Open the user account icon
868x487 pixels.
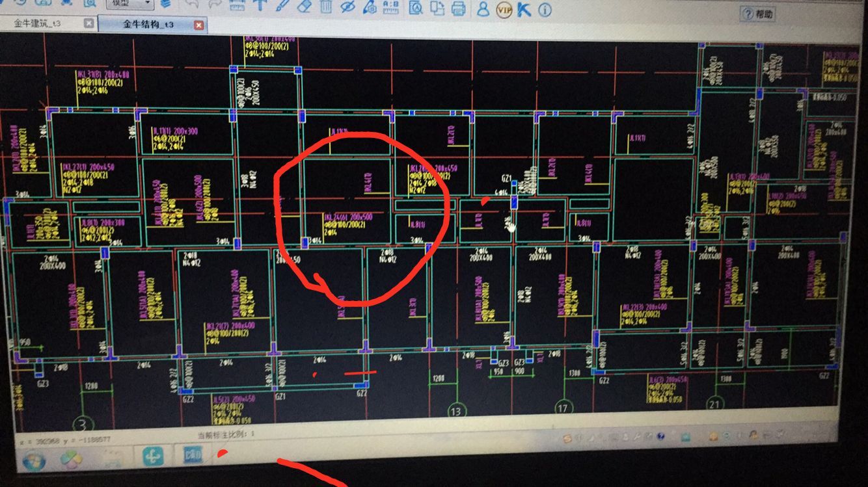click(x=483, y=9)
